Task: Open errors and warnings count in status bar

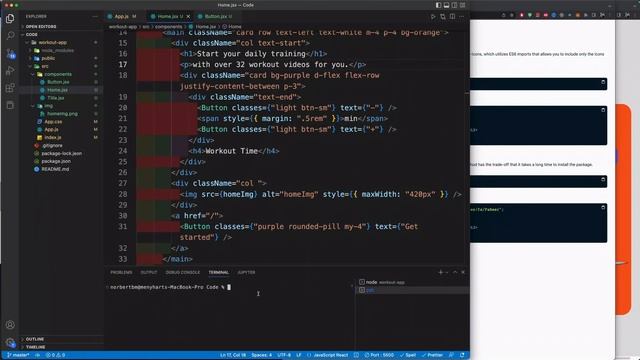Action: (55, 355)
